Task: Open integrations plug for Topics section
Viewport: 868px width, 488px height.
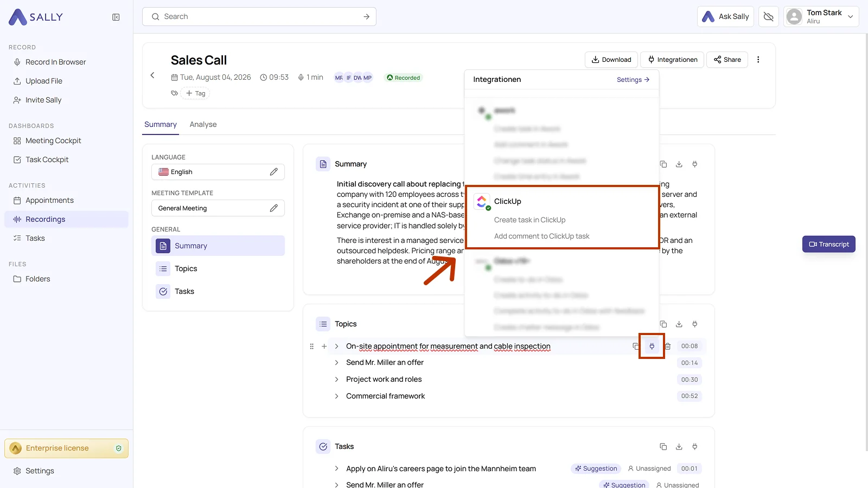Action: 695,324
